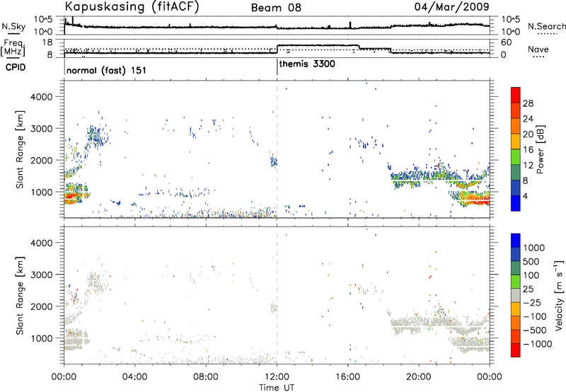Click the date '04/Mar/2009'
The width and height of the screenshot is (566, 392).
click(x=451, y=6)
